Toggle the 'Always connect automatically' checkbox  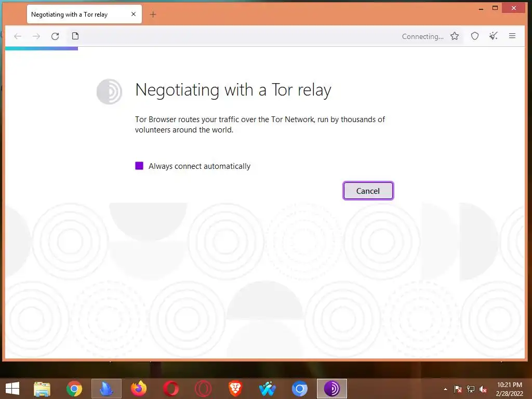coord(139,166)
